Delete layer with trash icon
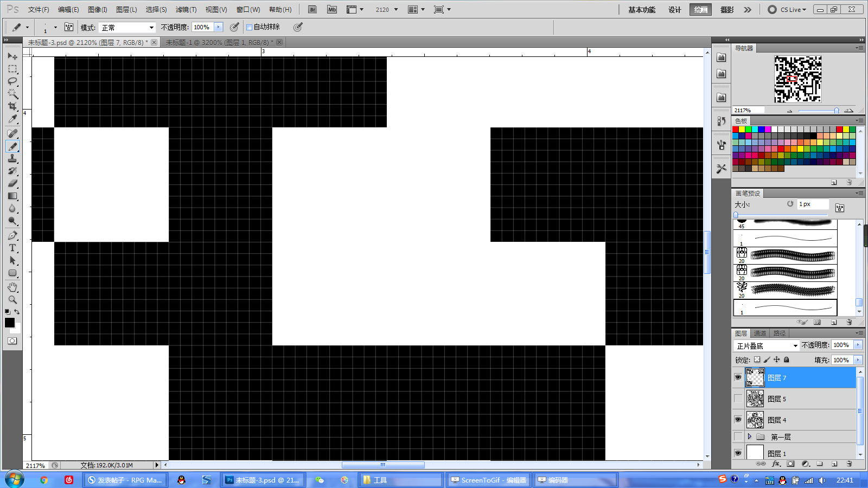868x488 pixels. pos(849,464)
